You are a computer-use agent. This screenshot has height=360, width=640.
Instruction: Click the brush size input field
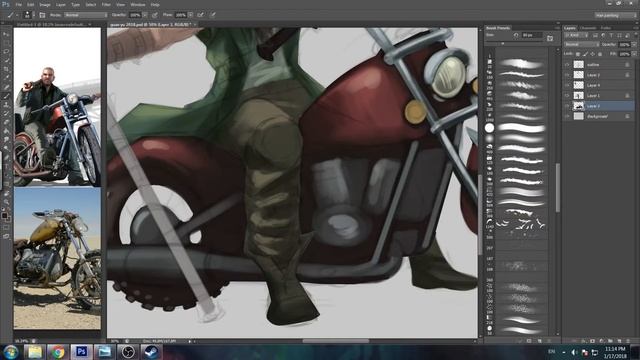tap(532, 35)
